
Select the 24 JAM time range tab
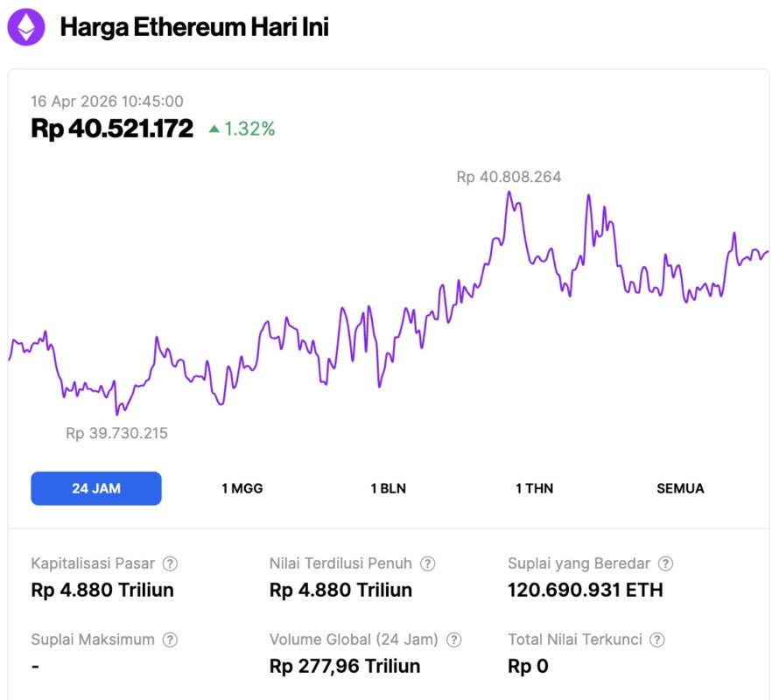96,488
